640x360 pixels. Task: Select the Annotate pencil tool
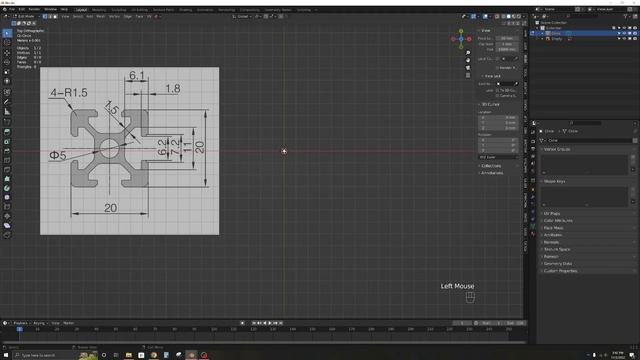tap(7, 102)
